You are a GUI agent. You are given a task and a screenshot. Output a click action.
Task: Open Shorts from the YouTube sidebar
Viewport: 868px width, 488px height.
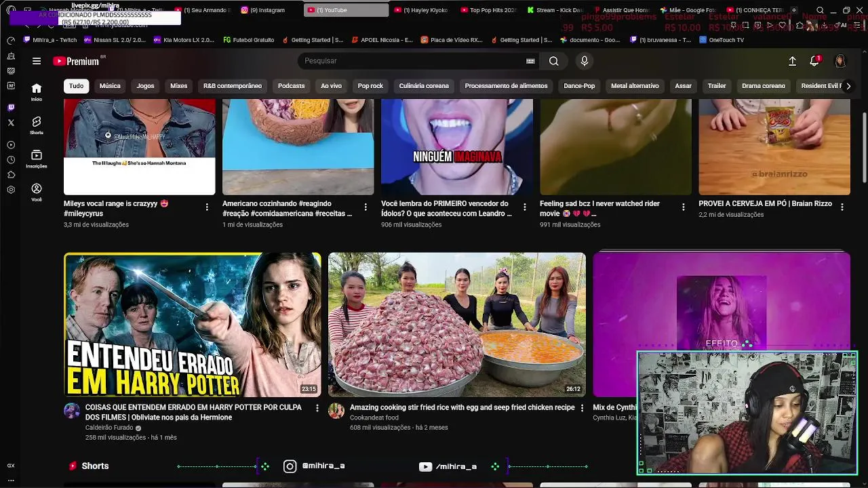coord(37,125)
